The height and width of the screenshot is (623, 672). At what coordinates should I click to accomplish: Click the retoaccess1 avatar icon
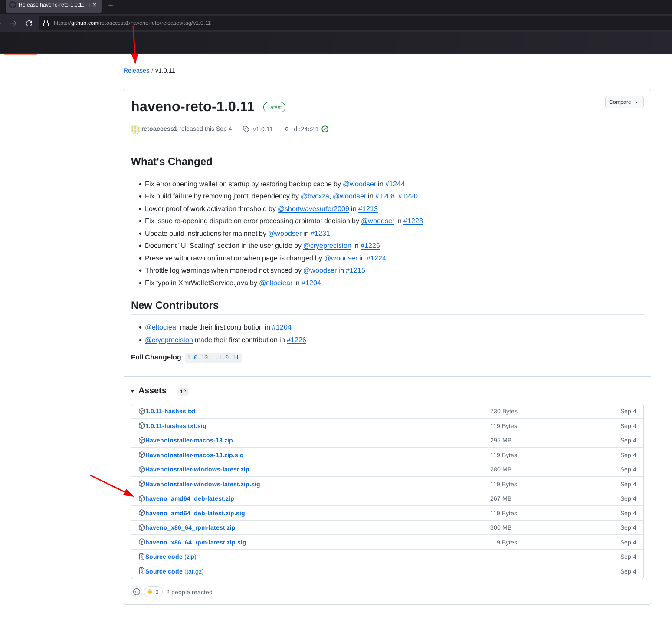click(135, 129)
